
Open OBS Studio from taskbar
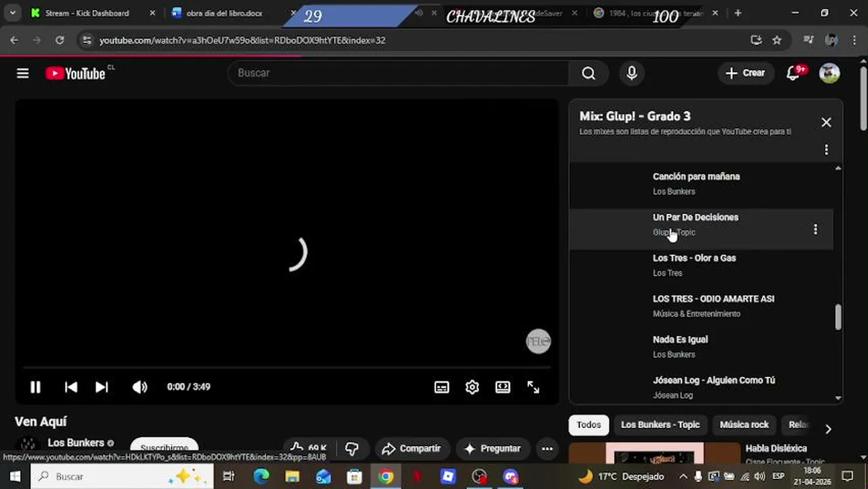tap(480, 477)
